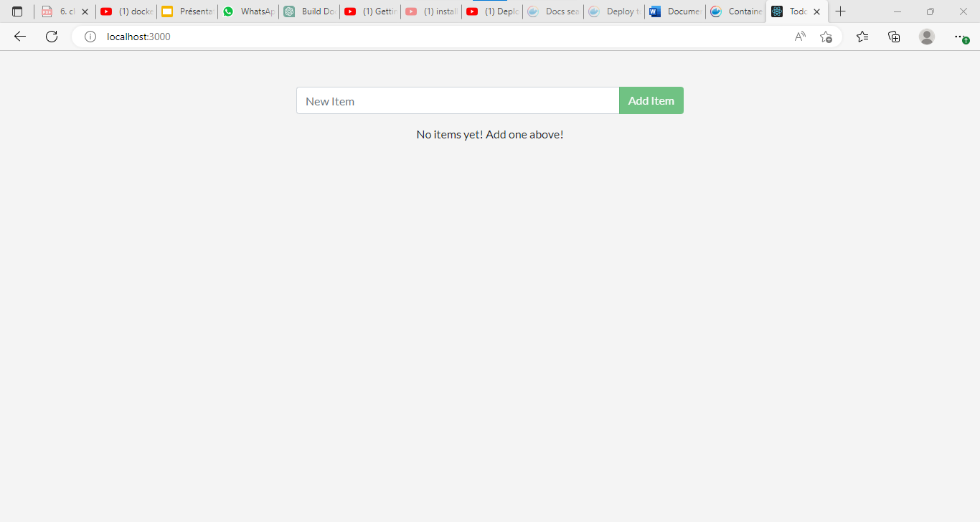Switch to the Word document tab
This screenshot has width=980, height=522.
click(674, 11)
